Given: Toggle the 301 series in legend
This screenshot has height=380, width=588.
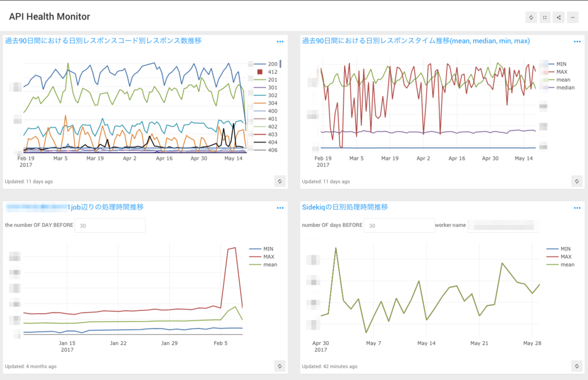Looking at the screenshot, I should tap(266, 88).
